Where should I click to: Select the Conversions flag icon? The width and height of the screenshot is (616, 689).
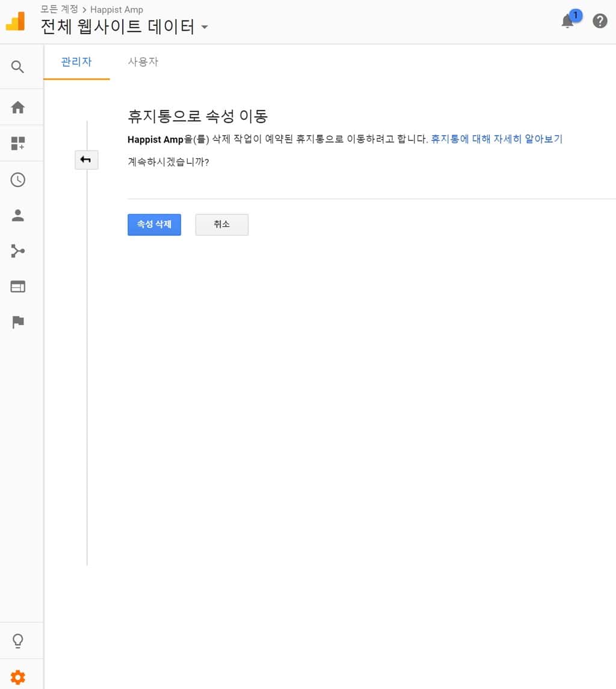click(17, 323)
